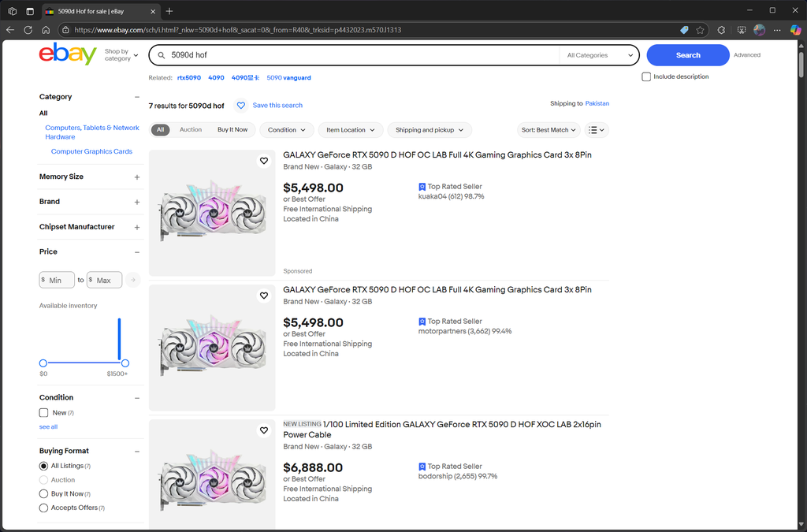Click the maximum price slider handle
Viewport: 807px width, 532px height.
[x=125, y=363]
